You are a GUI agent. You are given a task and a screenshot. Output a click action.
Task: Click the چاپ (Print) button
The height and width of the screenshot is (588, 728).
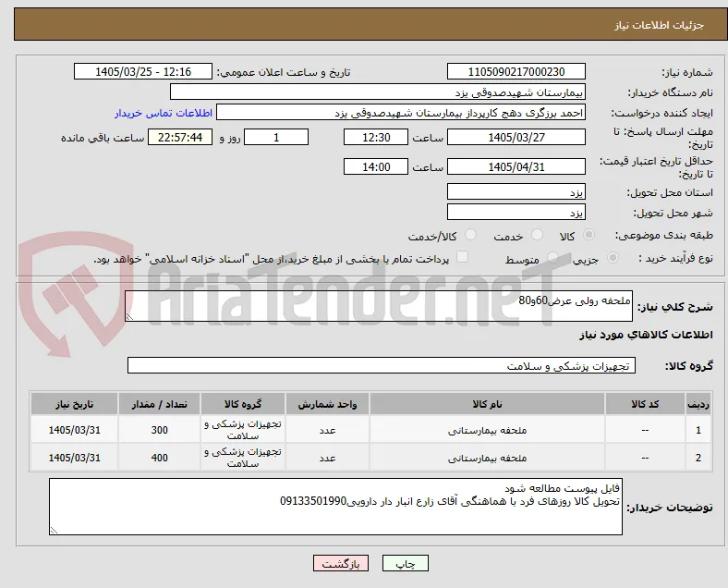tap(406, 564)
